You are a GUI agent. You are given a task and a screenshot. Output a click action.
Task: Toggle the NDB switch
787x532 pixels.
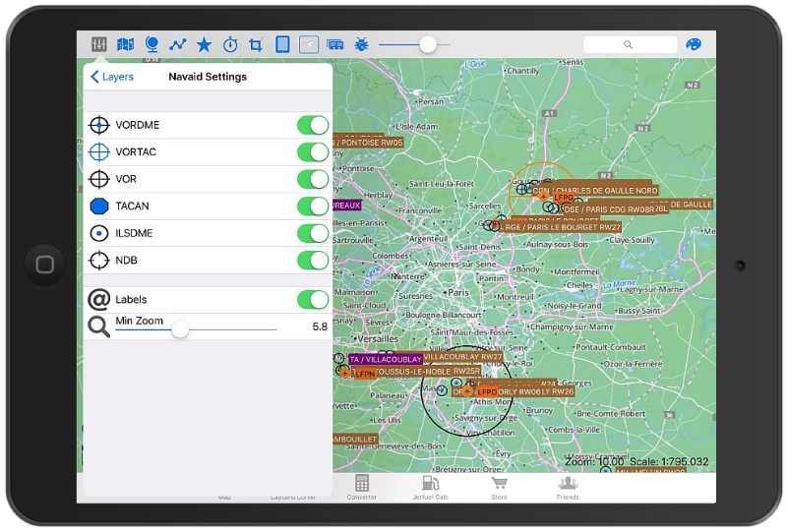click(313, 261)
